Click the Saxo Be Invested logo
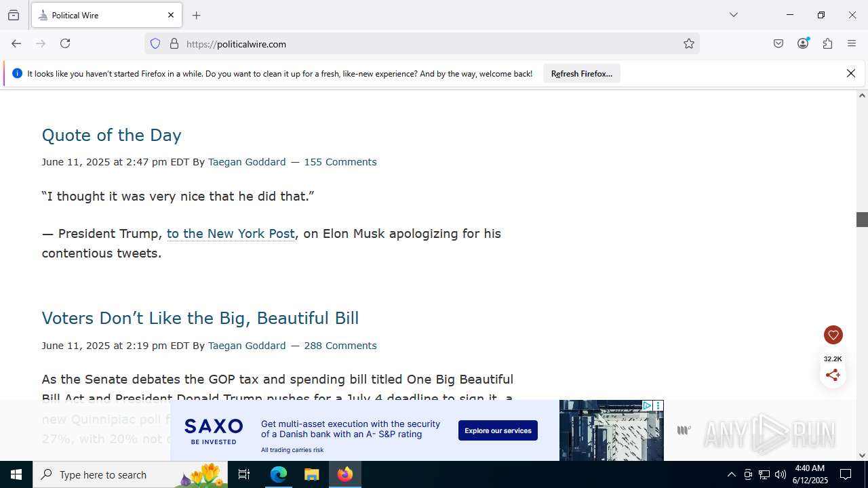 (214, 431)
